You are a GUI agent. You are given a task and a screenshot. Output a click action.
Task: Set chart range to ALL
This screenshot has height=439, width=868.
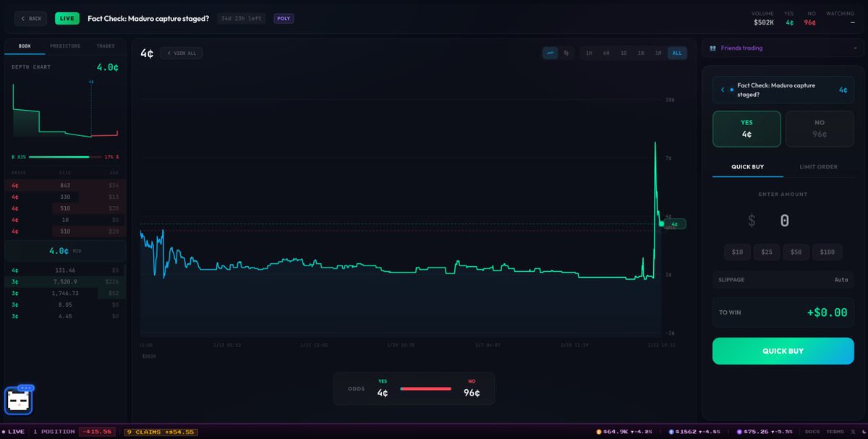677,53
